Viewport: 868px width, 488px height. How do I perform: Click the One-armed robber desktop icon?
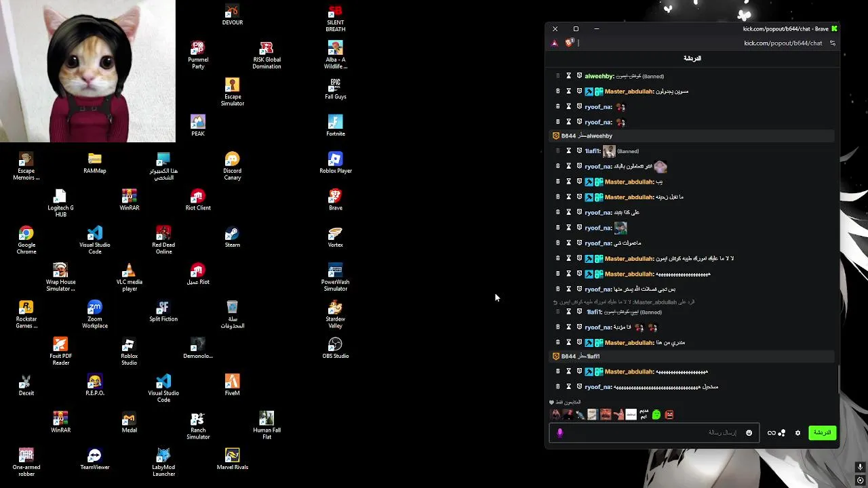26,464
